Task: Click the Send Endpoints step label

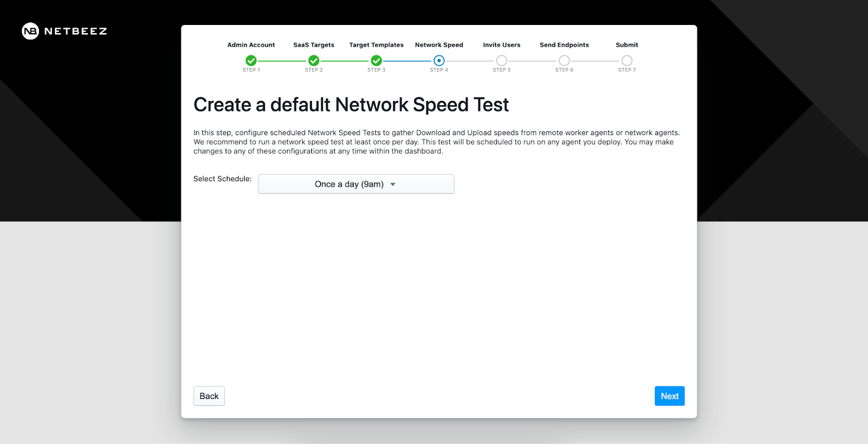Action: 564,45
